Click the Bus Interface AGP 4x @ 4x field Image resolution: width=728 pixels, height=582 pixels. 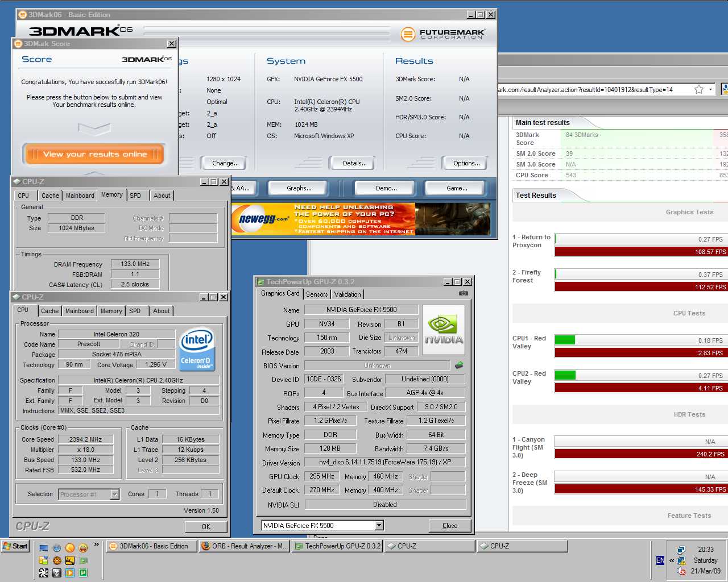point(425,393)
